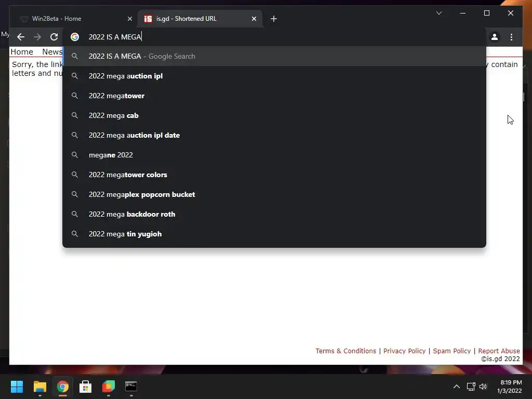Screen dimensions: 532x399
Task: Choose '2022 mega tin yugioh' suggestion
Action: pos(274,234)
